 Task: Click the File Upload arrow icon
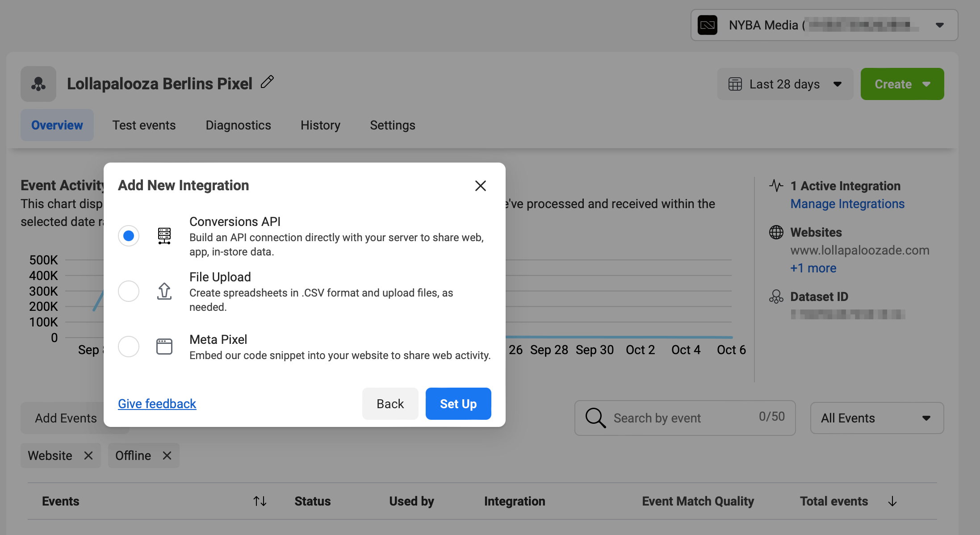click(x=164, y=291)
